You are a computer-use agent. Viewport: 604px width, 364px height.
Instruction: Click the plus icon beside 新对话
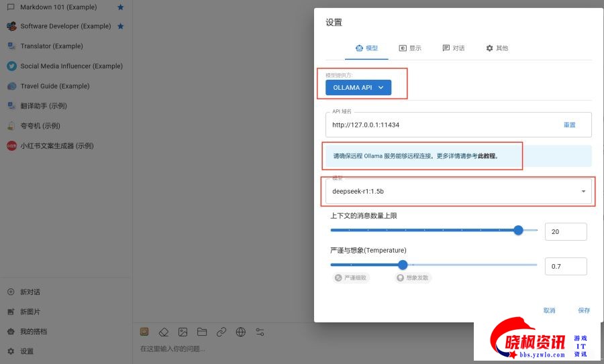(x=11, y=292)
